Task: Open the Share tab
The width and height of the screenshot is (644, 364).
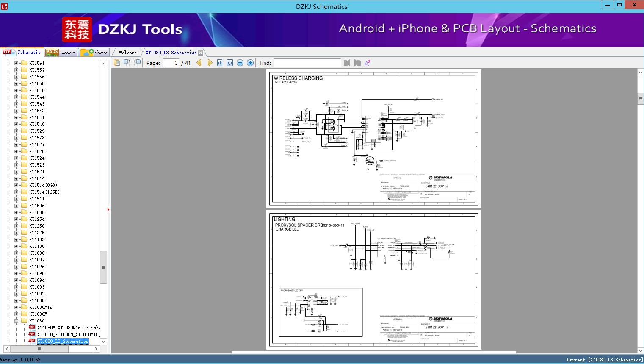Action: 94,53
